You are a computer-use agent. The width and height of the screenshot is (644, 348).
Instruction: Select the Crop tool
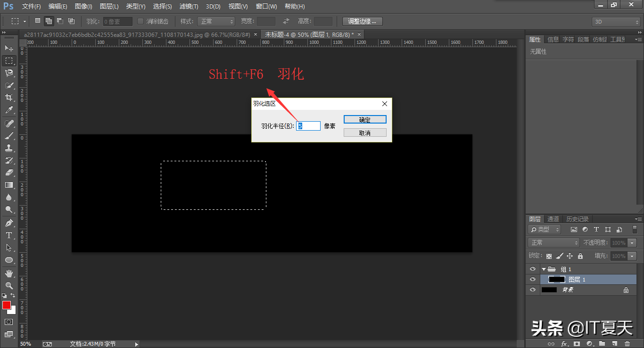pyautogui.click(x=8, y=98)
